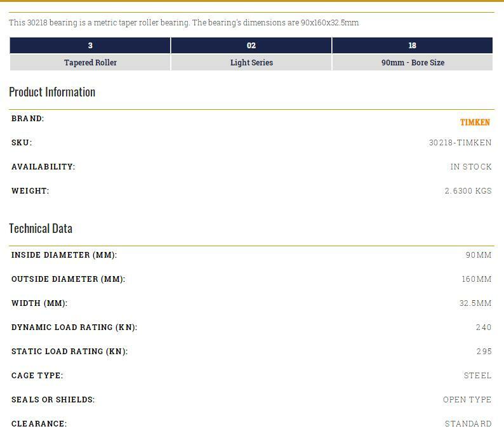Viewport: 504px width, 443px height.
Task: Select the dynamic load value '240'
Action: tap(484, 327)
